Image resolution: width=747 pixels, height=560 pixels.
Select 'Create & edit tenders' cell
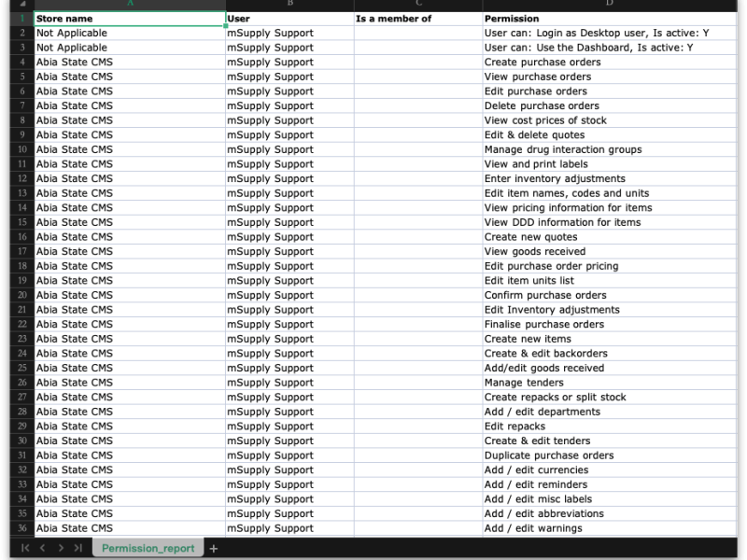click(x=610, y=441)
